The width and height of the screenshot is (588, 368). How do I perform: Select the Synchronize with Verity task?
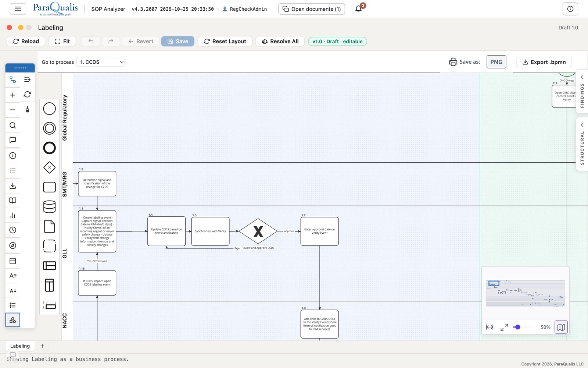(210, 231)
